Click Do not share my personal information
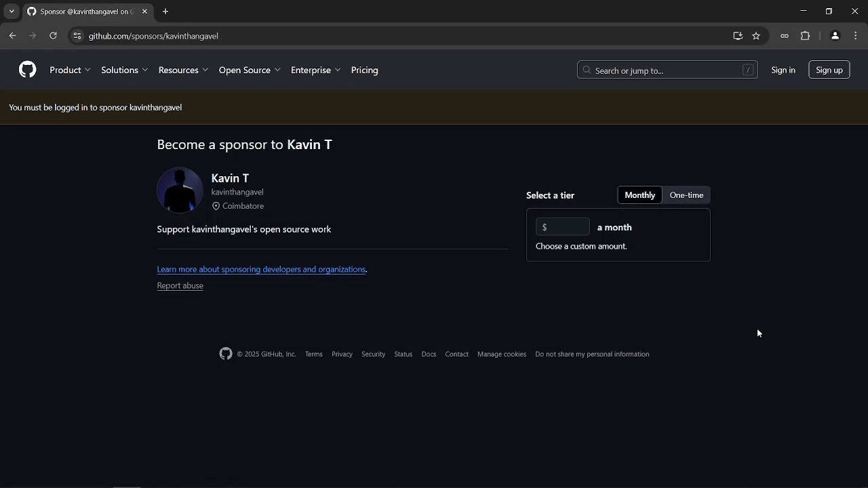 (x=592, y=354)
